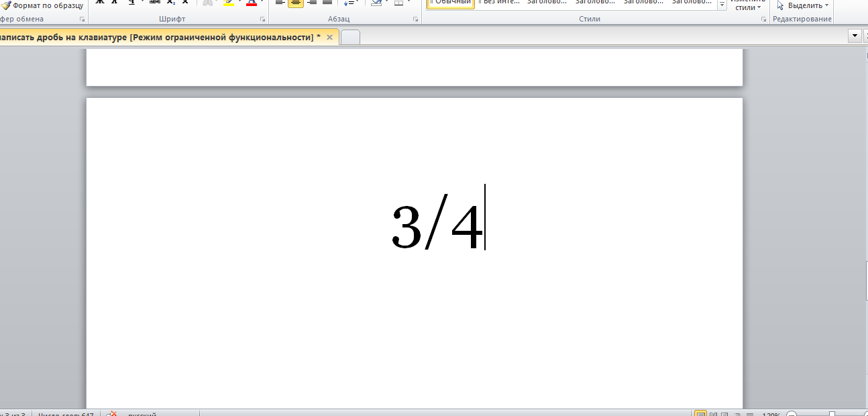
Task: Expand the Стили pane launcher
Action: coord(763,19)
